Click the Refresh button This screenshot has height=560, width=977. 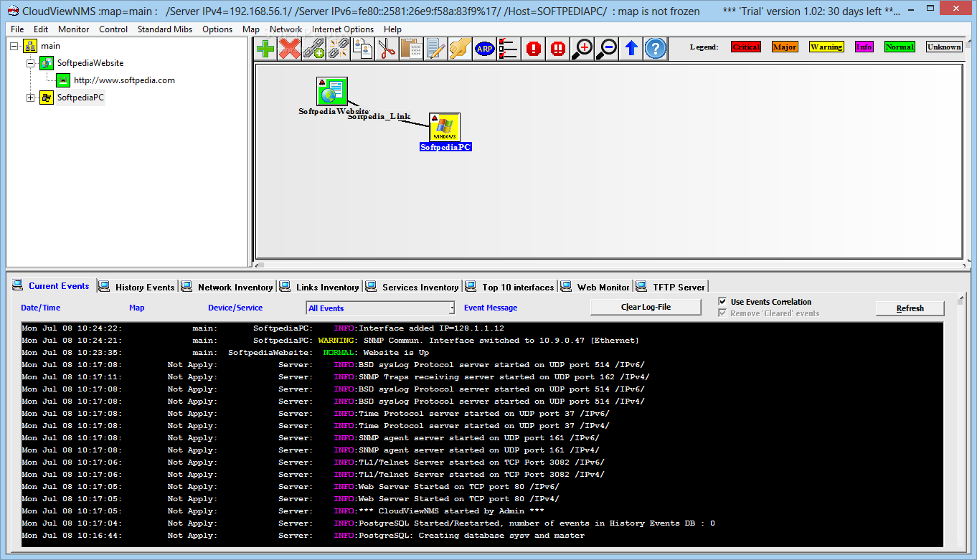point(910,308)
